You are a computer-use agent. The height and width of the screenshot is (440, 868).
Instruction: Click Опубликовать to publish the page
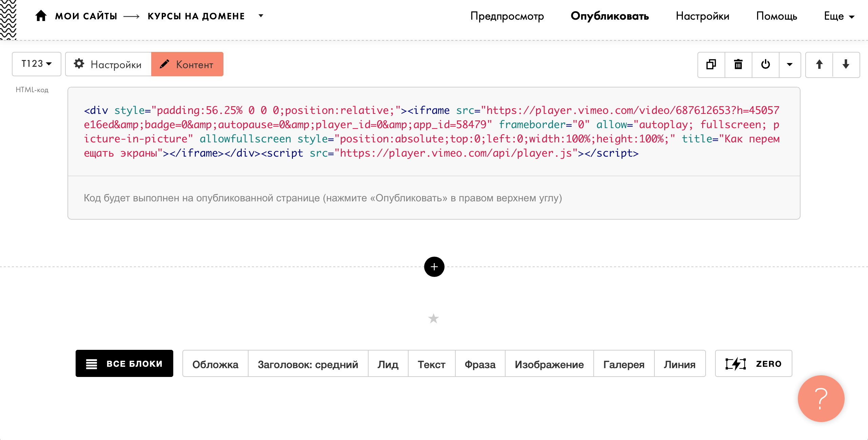point(609,16)
